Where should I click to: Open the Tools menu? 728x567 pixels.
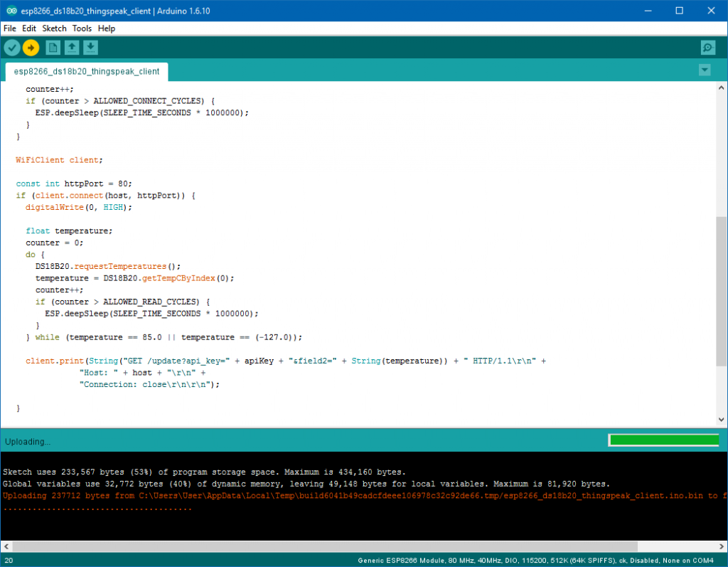(x=82, y=28)
